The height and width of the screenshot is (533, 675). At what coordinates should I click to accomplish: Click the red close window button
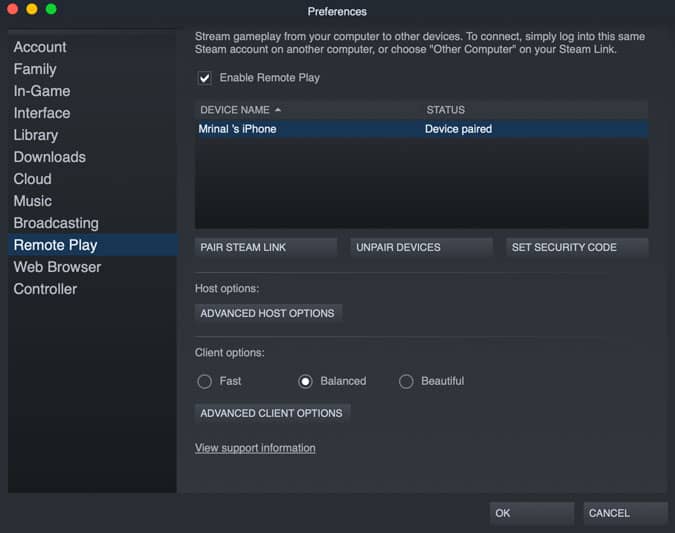tap(12, 9)
